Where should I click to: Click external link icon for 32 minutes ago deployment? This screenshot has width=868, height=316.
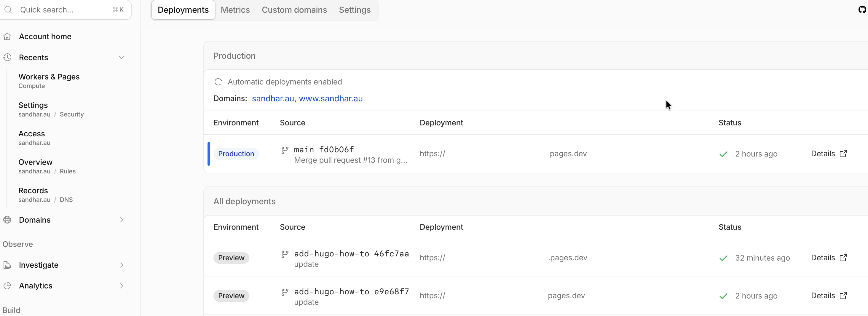(x=843, y=258)
